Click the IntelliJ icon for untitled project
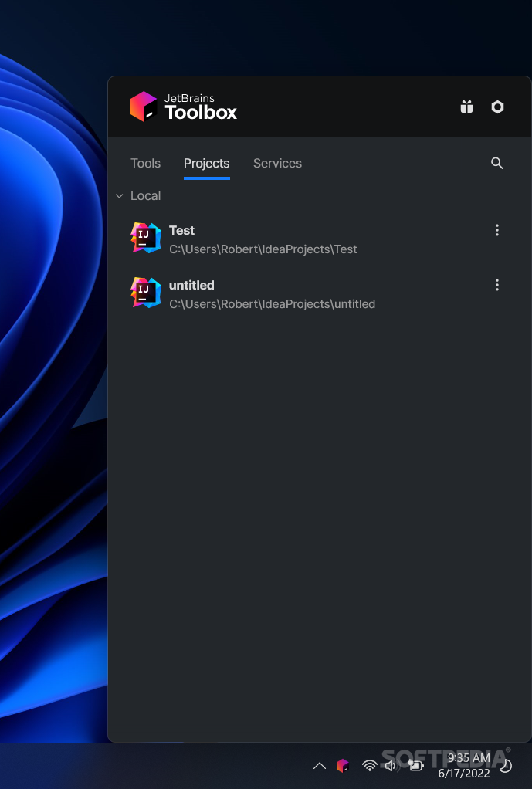 pos(146,293)
